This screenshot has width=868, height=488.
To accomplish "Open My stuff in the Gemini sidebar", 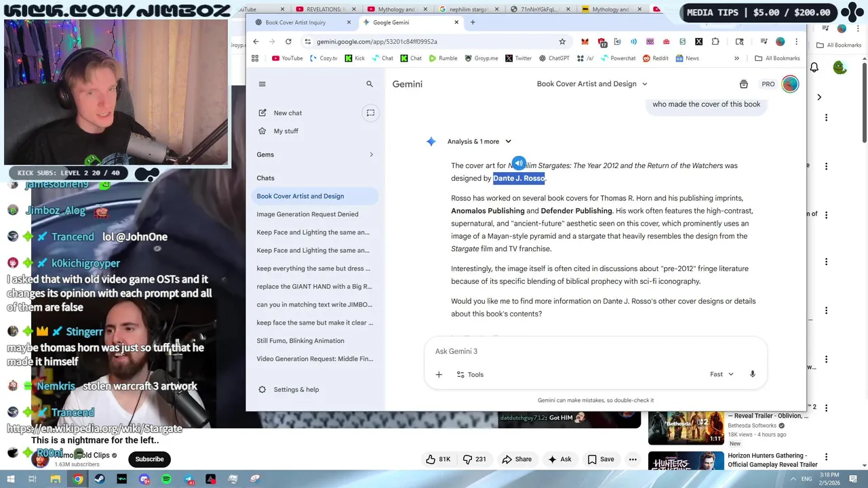I will click(285, 131).
